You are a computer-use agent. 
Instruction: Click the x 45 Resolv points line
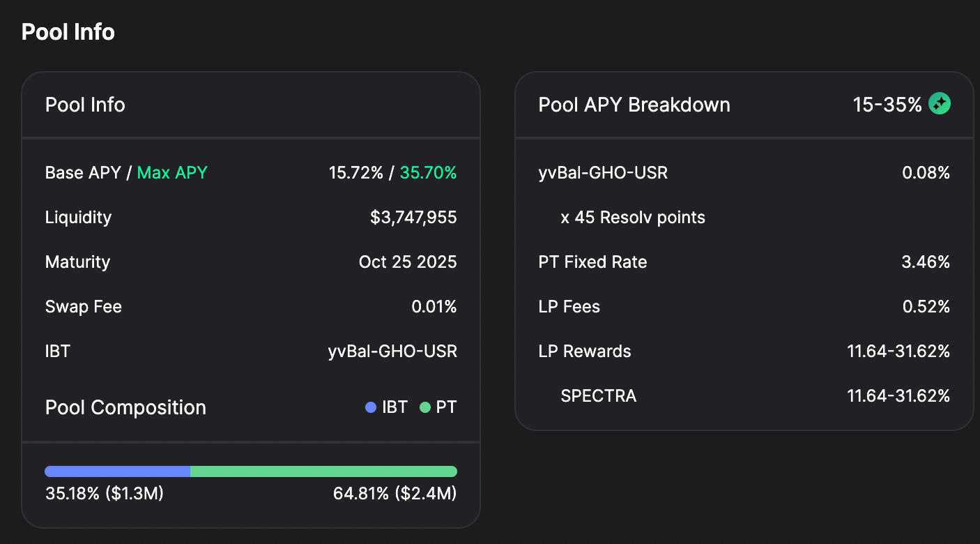(x=633, y=218)
